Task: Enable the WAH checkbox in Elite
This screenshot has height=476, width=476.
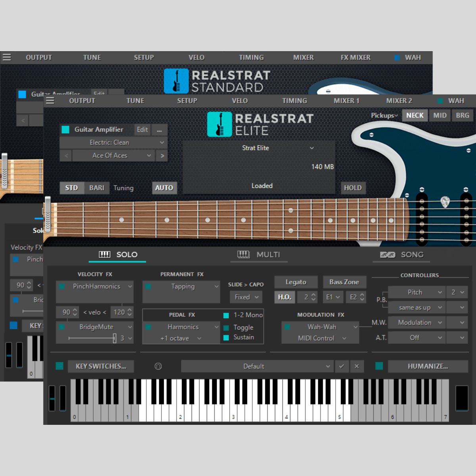Action: 440,101
